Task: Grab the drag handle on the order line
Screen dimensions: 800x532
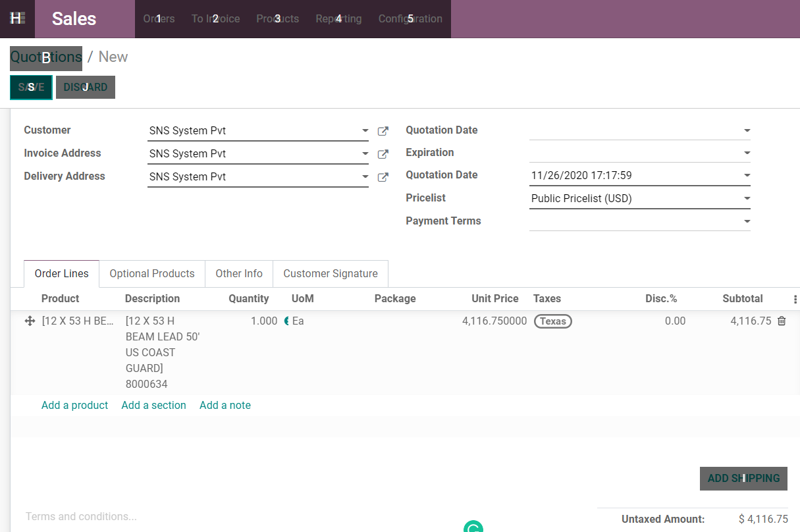Action: [29, 321]
